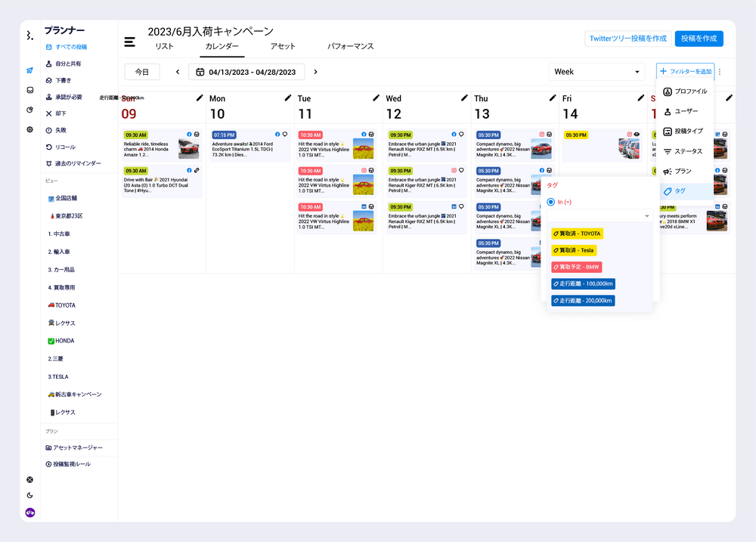Click the gear settings icon in left rail

29,129
